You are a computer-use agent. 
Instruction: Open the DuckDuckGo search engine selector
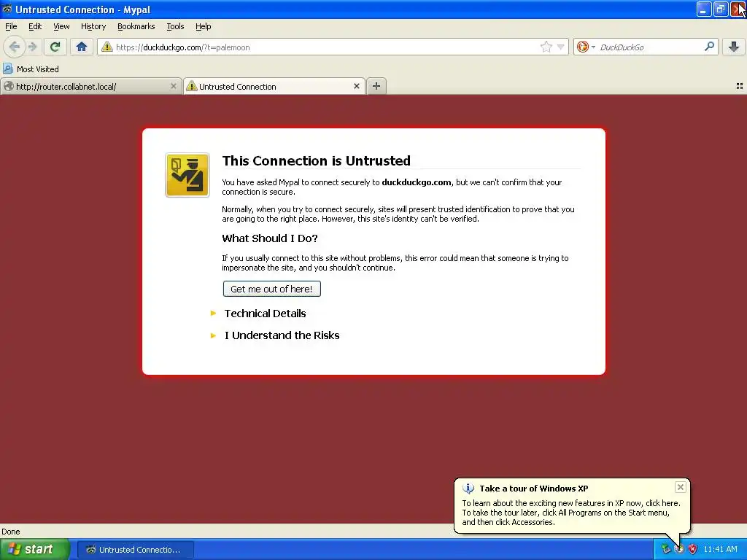[x=586, y=47]
